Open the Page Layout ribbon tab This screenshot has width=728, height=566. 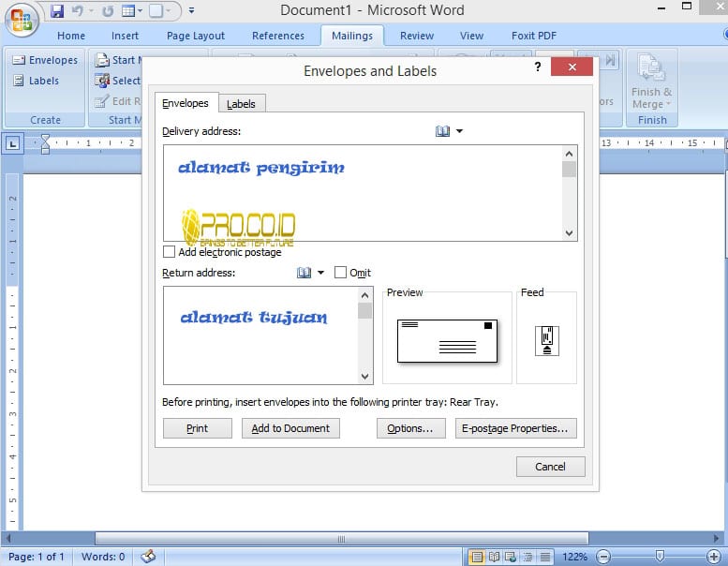196,36
